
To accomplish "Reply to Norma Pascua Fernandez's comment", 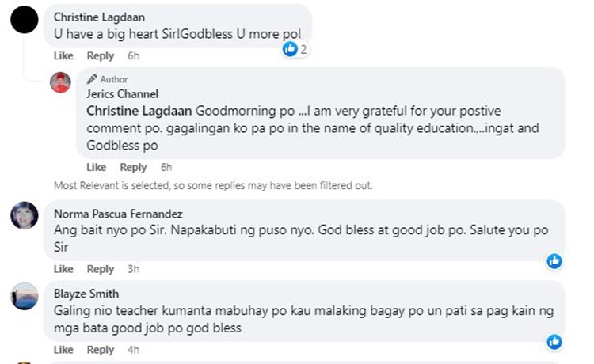I will [101, 269].
